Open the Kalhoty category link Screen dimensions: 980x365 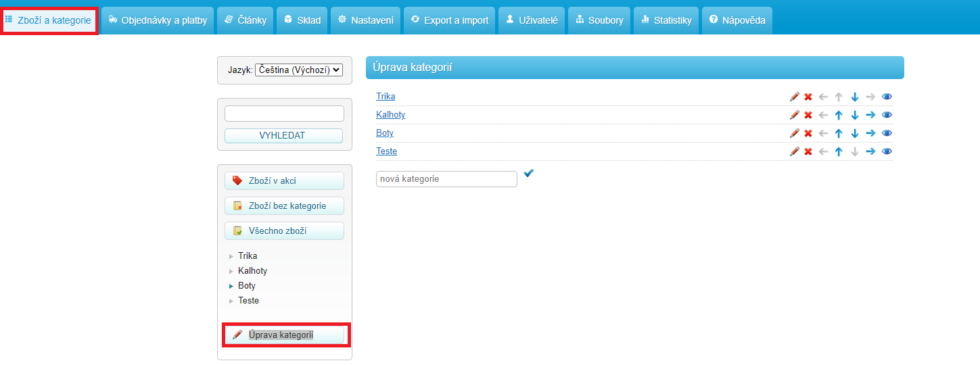coord(390,115)
